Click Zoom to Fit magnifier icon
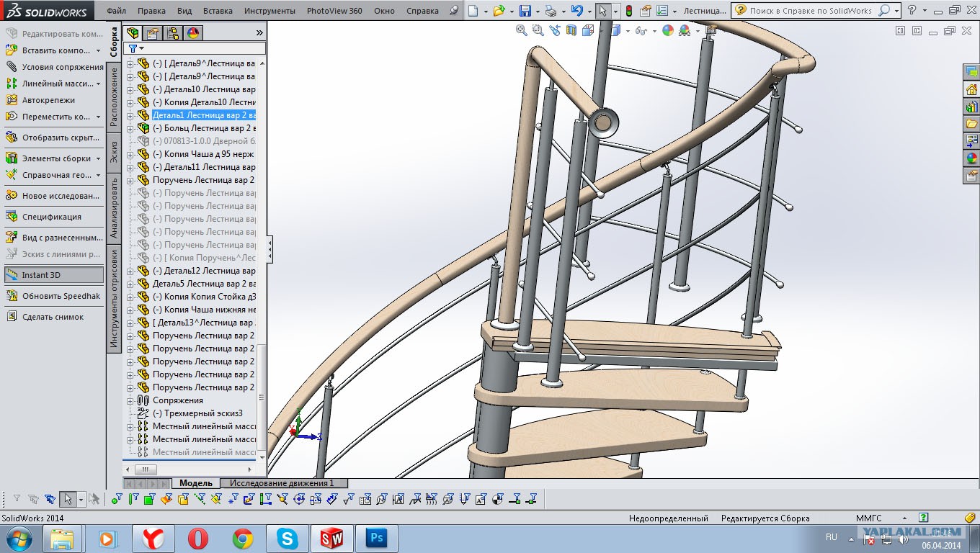The width and height of the screenshot is (980, 553). (x=521, y=30)
